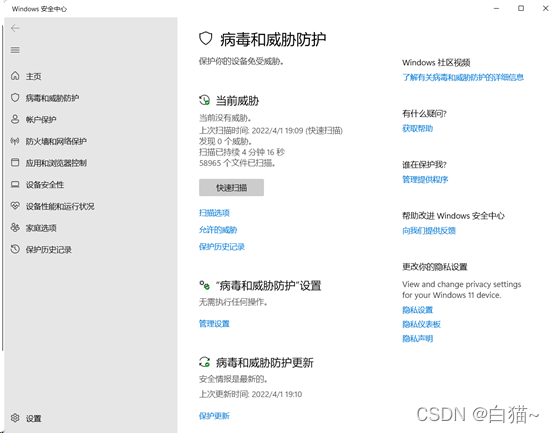The image size is (554, 433).
Task: Click clock icon for 保护历史记录 in sidebar
Action: tap(15, 249)
